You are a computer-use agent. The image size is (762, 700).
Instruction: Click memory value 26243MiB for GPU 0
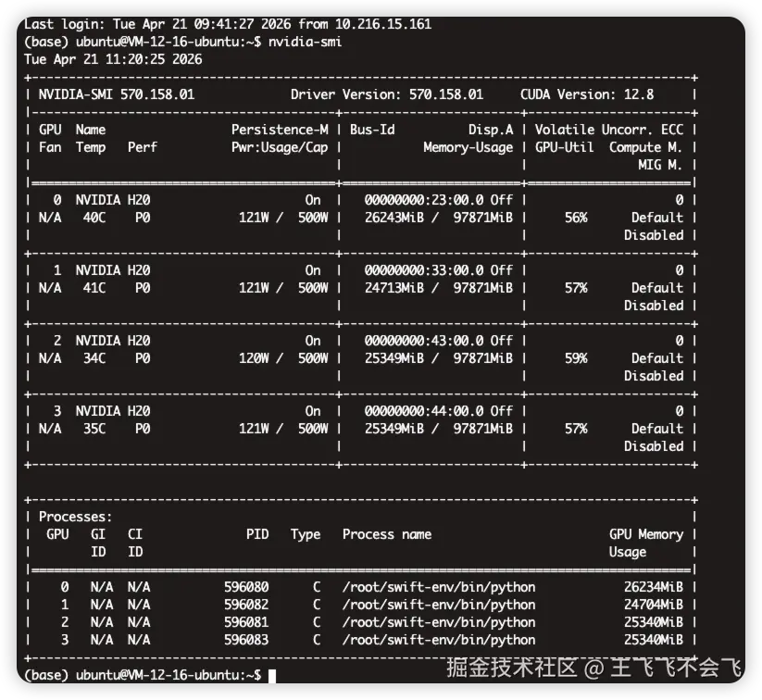click(x=394, y=218)
